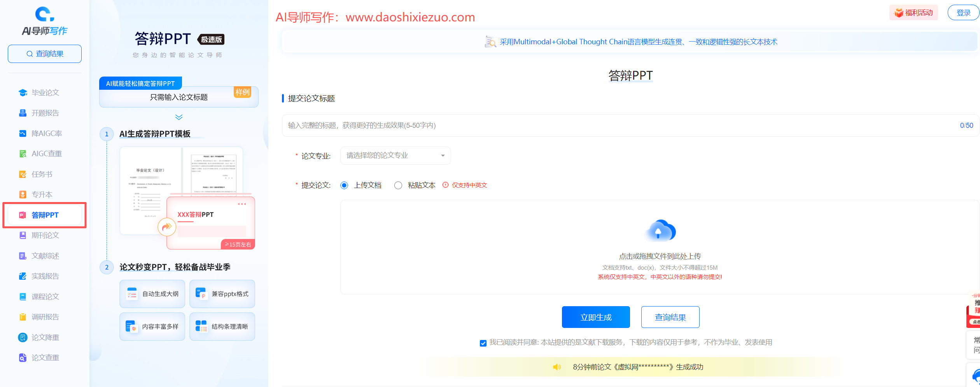Open the 福利活动 promotion button
Viewport: 980px width, 387px height.
click(x=913, y=13)
